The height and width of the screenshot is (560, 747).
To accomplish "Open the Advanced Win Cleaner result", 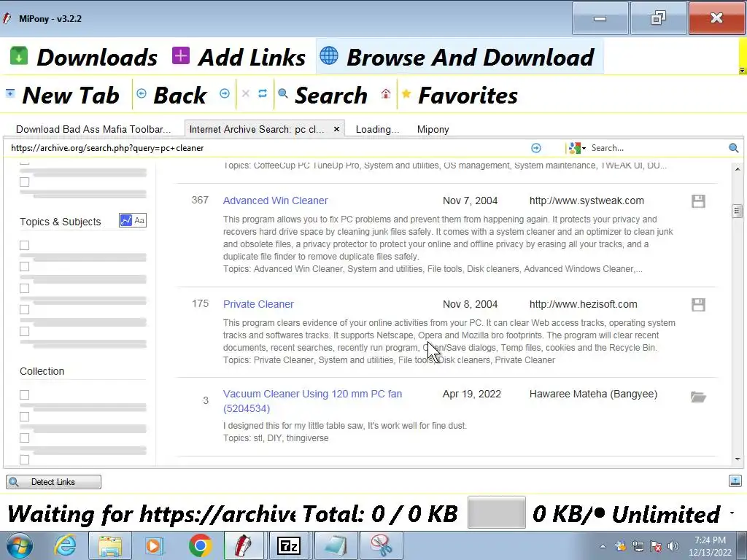I will (275, 201).
